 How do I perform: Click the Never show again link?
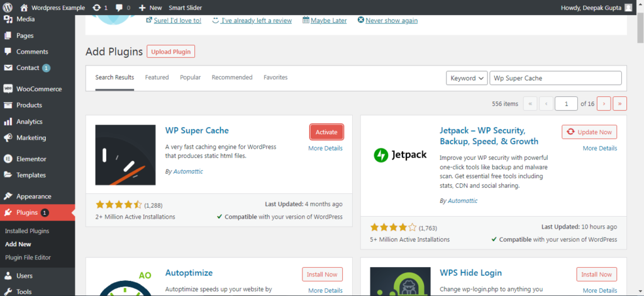pos(391,20)
